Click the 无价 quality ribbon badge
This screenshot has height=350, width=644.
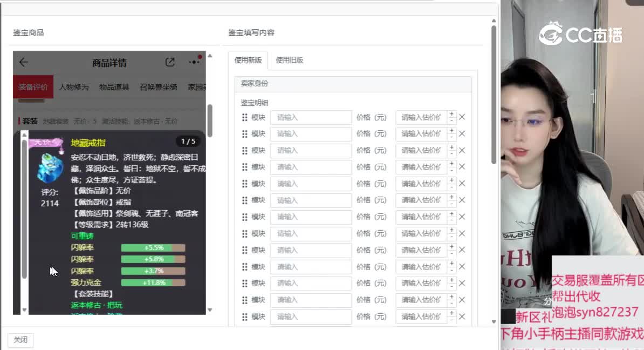tap(46, 142)
